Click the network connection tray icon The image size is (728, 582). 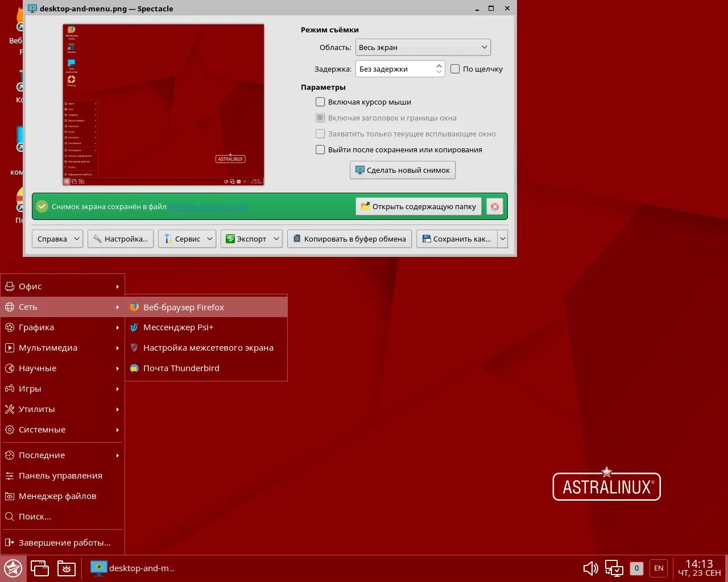click(x=614, y=568)
